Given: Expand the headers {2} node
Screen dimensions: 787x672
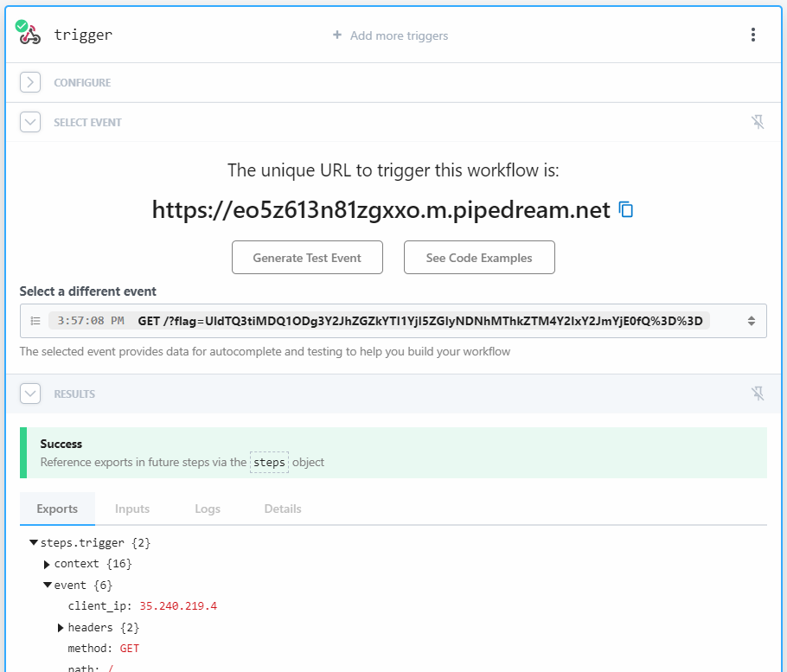Looking at the screenshot, I should (61, 627).
